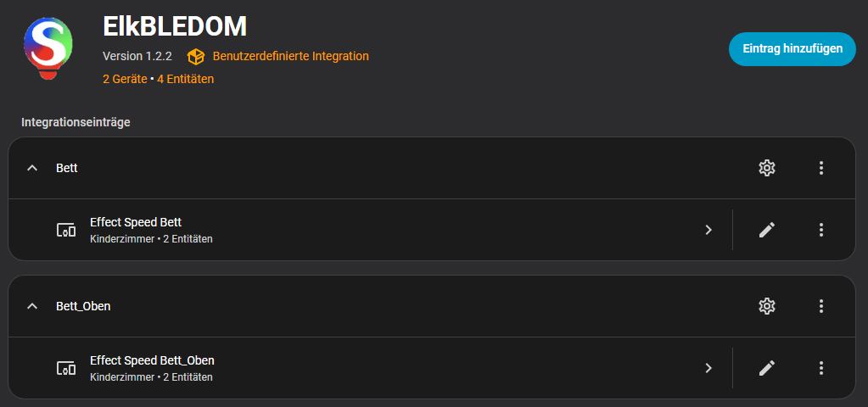The image size is (868, 407).
Task: Open the 2 Geräte link
Action: point(124,79)
